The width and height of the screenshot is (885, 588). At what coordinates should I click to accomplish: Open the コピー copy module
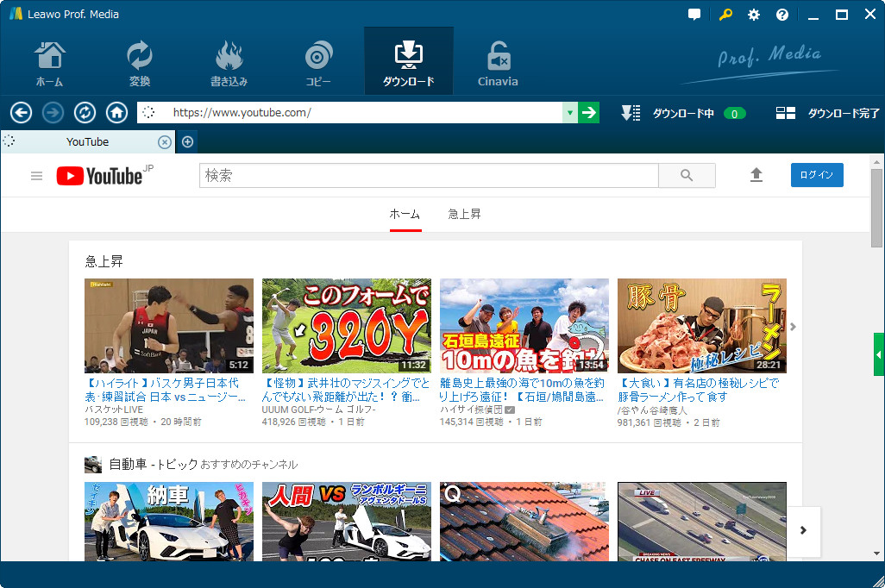tap(318, 63)
